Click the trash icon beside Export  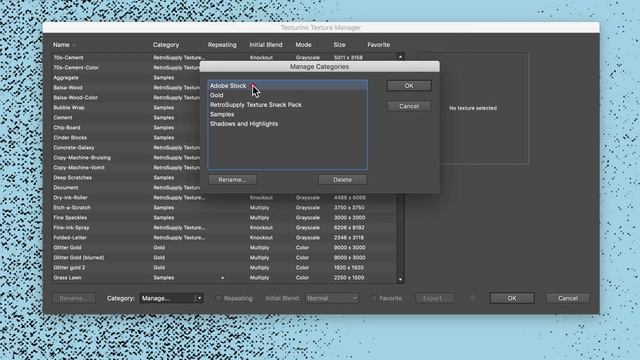472,298
